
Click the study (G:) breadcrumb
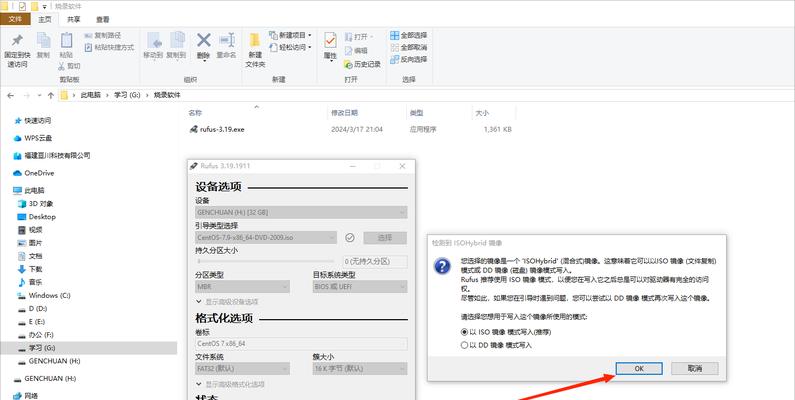[127, 95]
